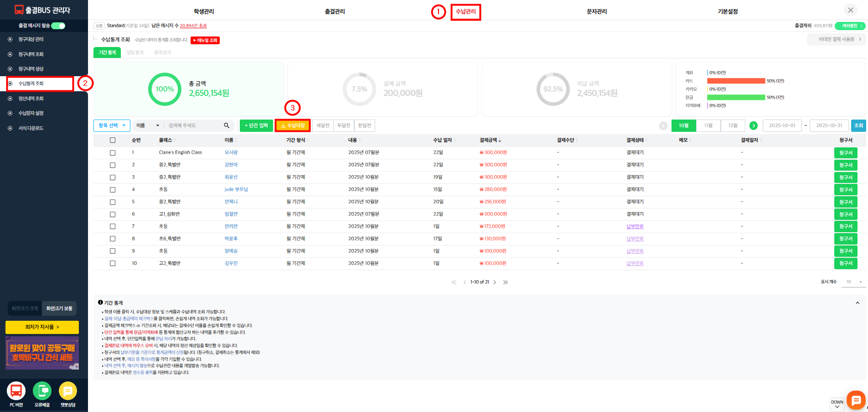868x412 pixels.
Task: Toggle the 출결 메시지 발송 switch
Action: tap(58, 26)
